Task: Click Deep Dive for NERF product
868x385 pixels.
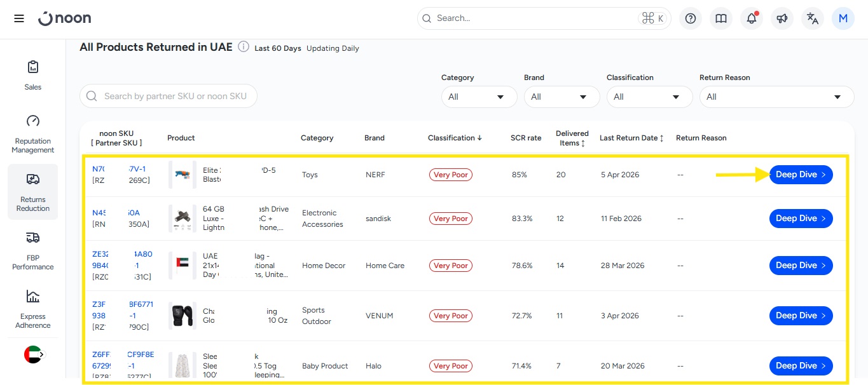Action: 801,175
